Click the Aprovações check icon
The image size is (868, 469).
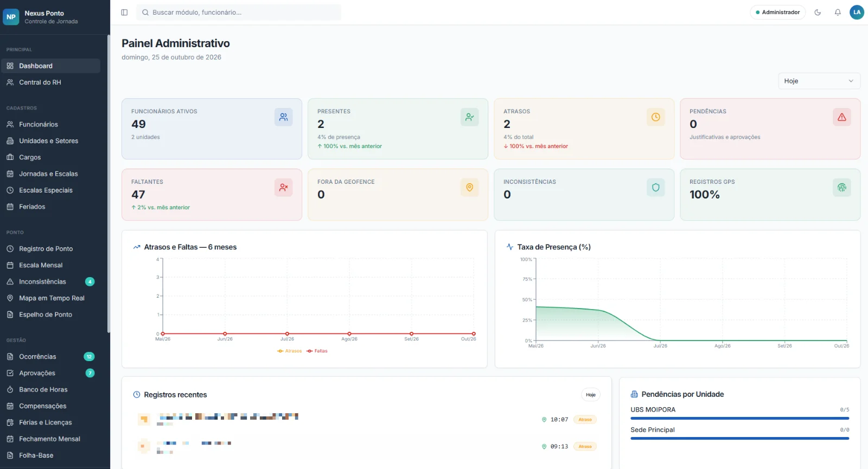coord(10,373)
